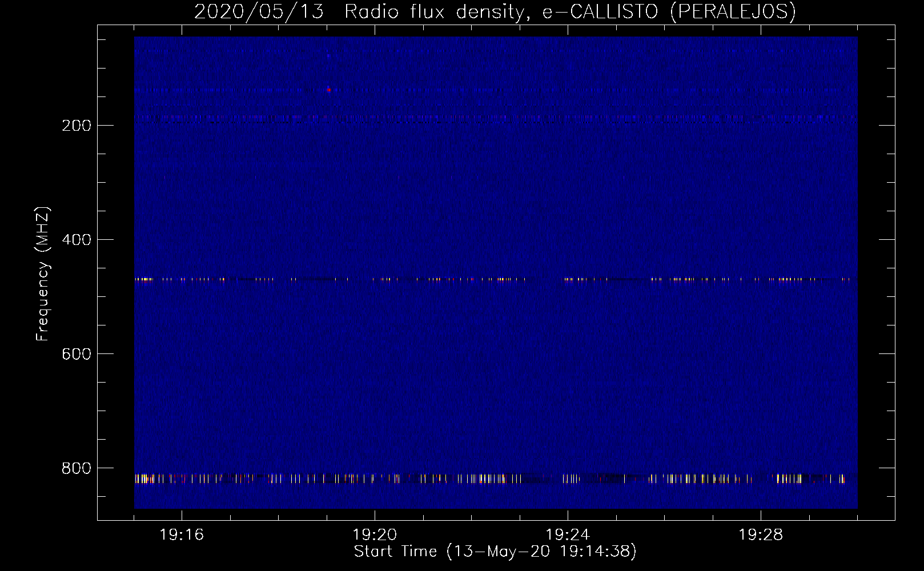Click the 'Frequency (MHZ)' axis label
This screenshot has height=571, width=924.
coord(43,274)
